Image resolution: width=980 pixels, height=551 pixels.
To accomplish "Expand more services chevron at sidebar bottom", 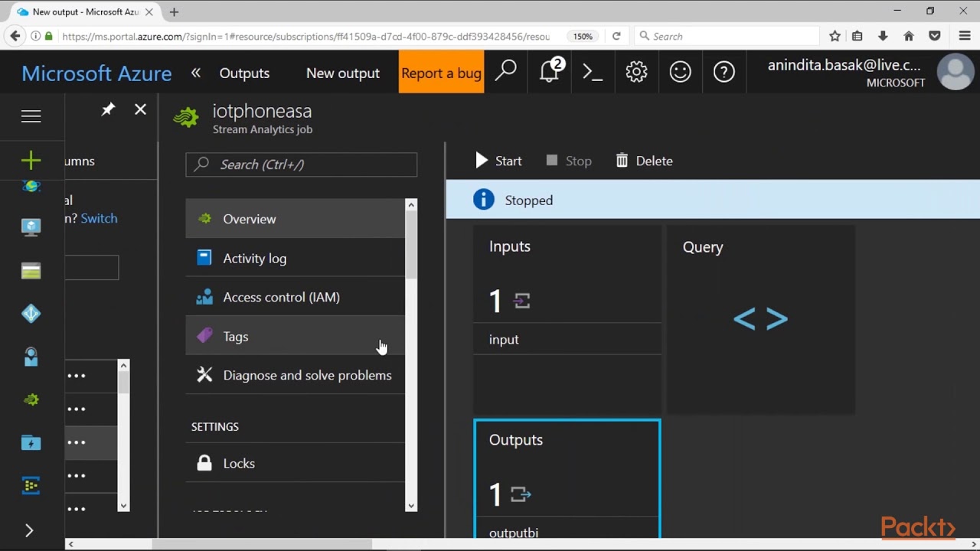I will tap(30, 530).
